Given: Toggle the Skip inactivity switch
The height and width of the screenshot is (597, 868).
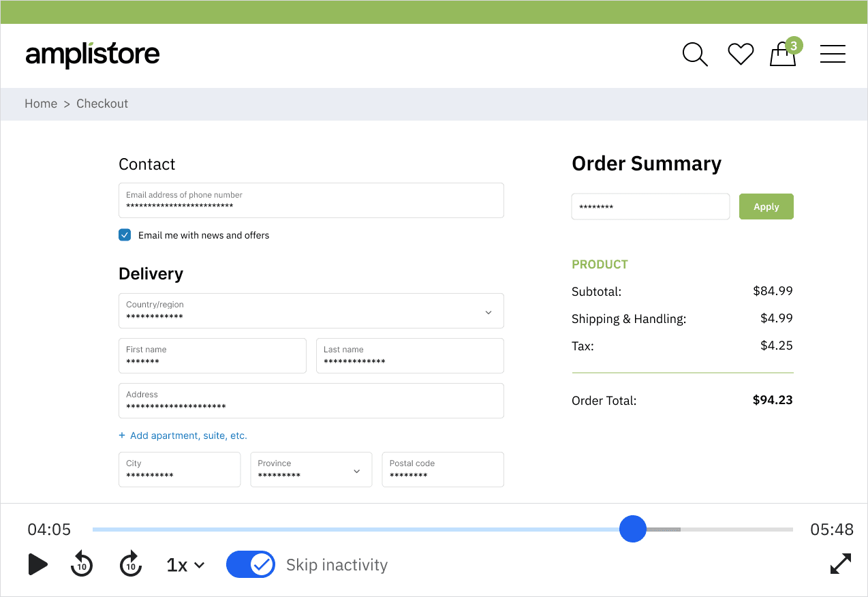Looking at the screenshot, I should tap(251, 564).
